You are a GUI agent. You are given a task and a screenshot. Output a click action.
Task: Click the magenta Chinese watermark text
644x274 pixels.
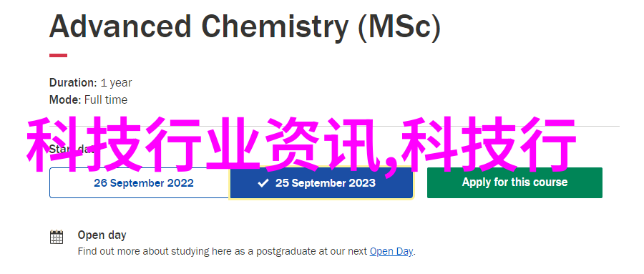(x=301, y=145)
